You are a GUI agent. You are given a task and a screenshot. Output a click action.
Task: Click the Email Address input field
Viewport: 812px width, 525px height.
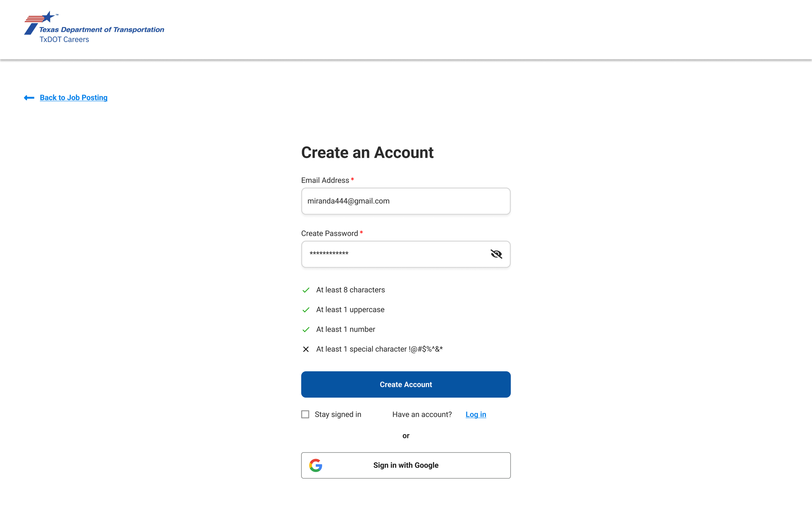click(405, 201)
